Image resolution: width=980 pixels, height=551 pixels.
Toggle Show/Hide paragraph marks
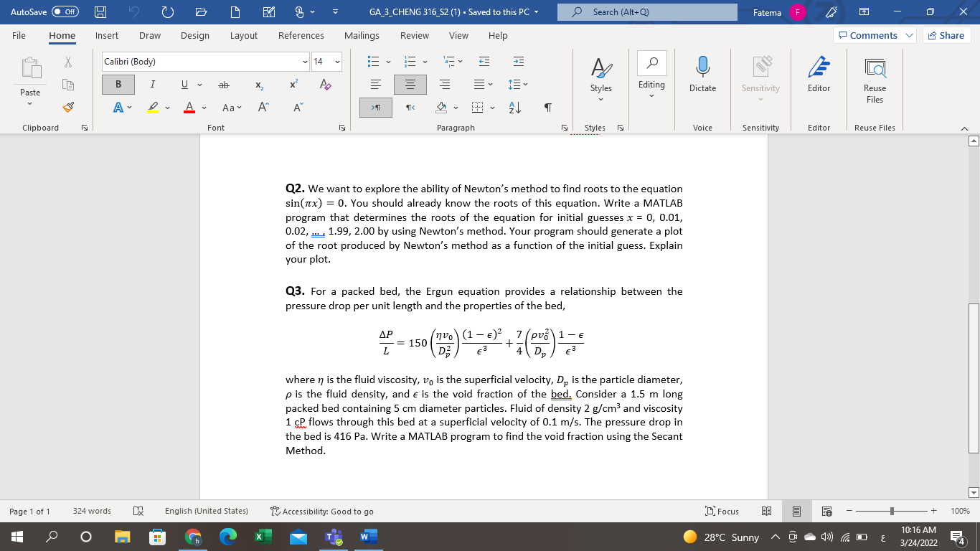(x=547, y=107)
